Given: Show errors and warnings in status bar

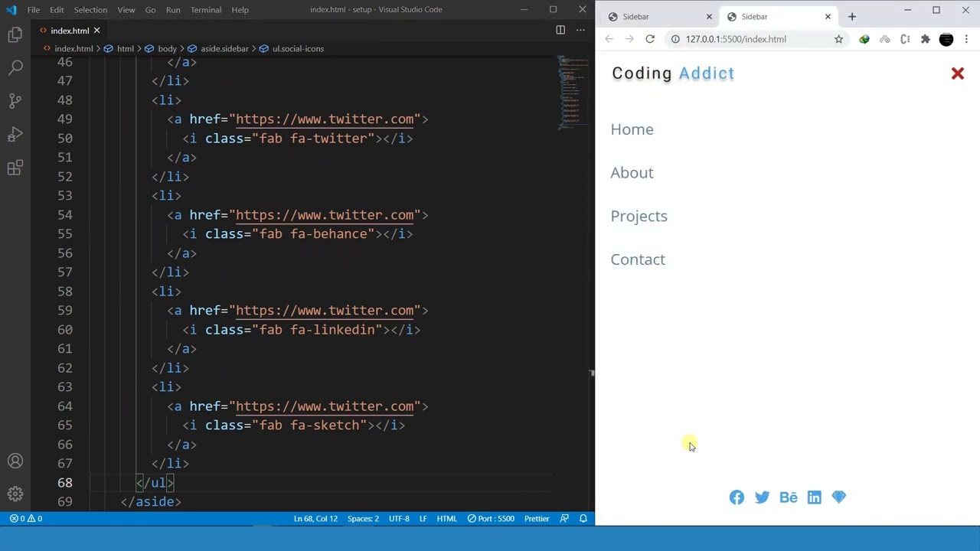Looking at the screenshot, I should coord(26,519).
